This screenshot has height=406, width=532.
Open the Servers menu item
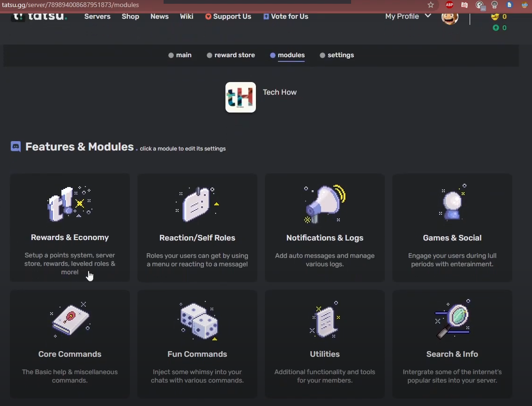coord(97,16)
